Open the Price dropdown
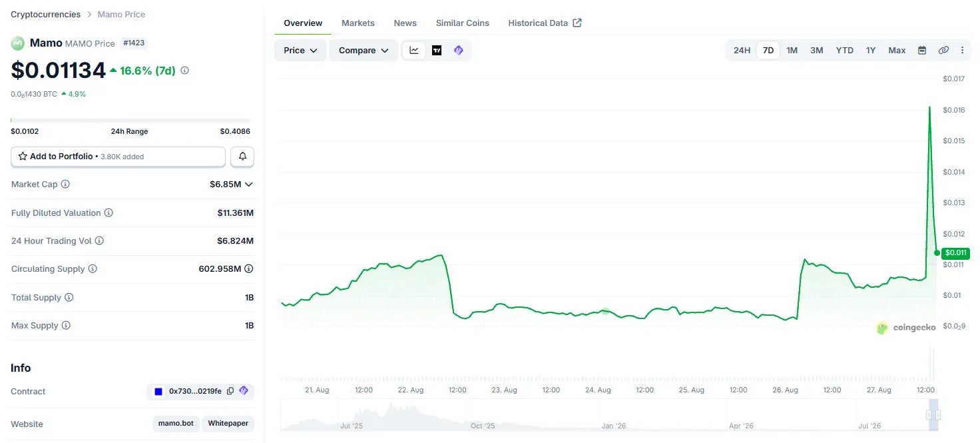Image resolution: width=980 pixels, height=443 pixels. tap(300, 51)
